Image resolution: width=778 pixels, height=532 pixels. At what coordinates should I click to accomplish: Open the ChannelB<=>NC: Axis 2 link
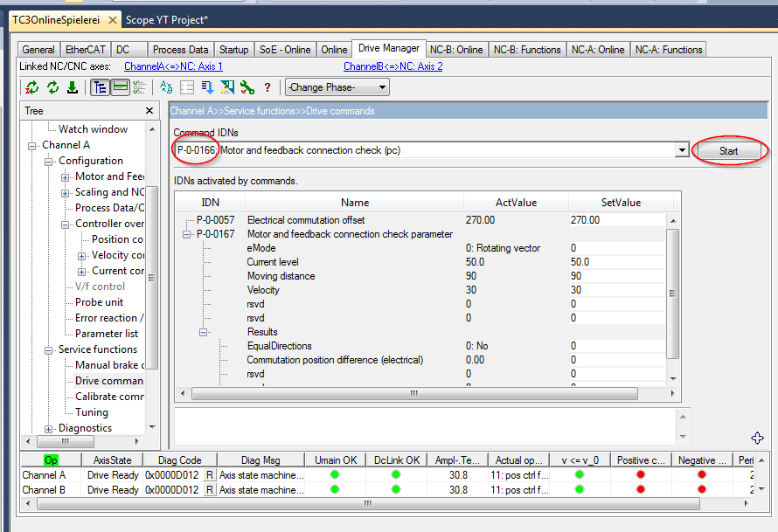[393, 66]
